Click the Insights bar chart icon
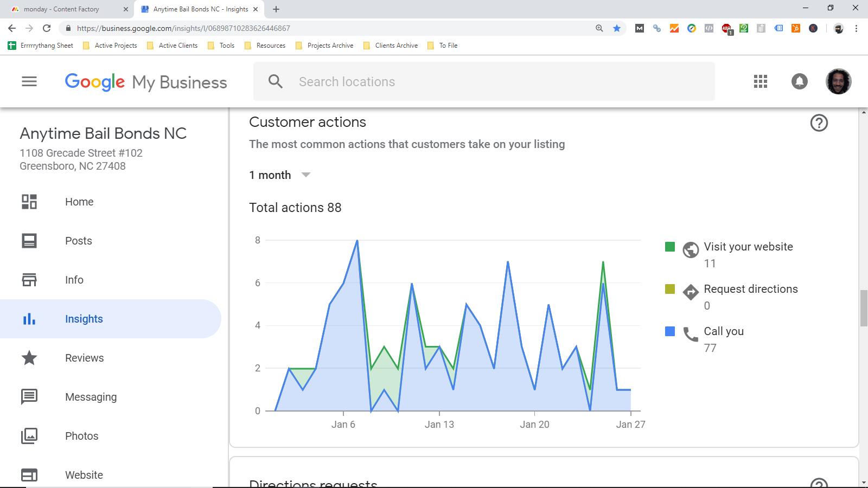Screen dimensions: 868x488 29,319
